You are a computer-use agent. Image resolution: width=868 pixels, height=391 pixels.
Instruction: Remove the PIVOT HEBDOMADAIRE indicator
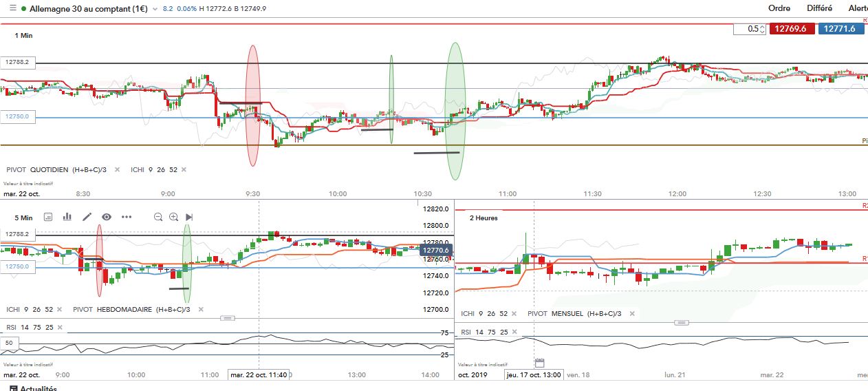point(201,310)
